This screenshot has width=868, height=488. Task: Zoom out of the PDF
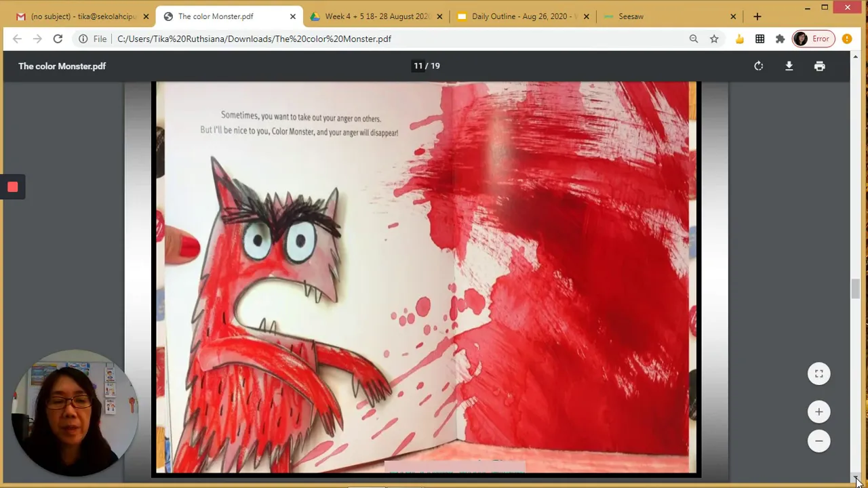(819, 441)
